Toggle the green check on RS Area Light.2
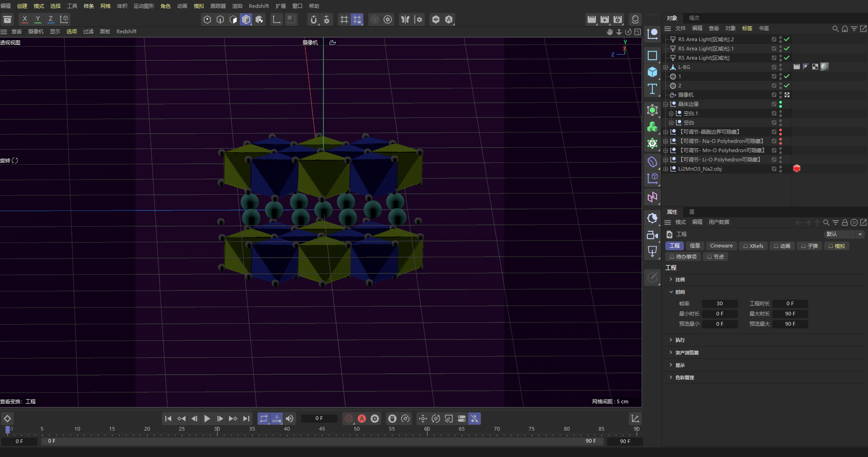Image resolution: width=868 pixels, height=457 pixels. [787, 39]
